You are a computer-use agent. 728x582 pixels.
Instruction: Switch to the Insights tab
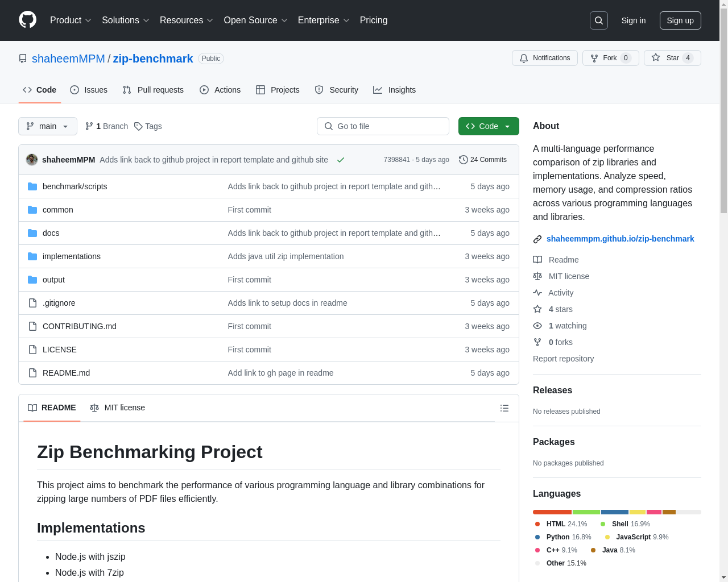[x=395, y=90]
